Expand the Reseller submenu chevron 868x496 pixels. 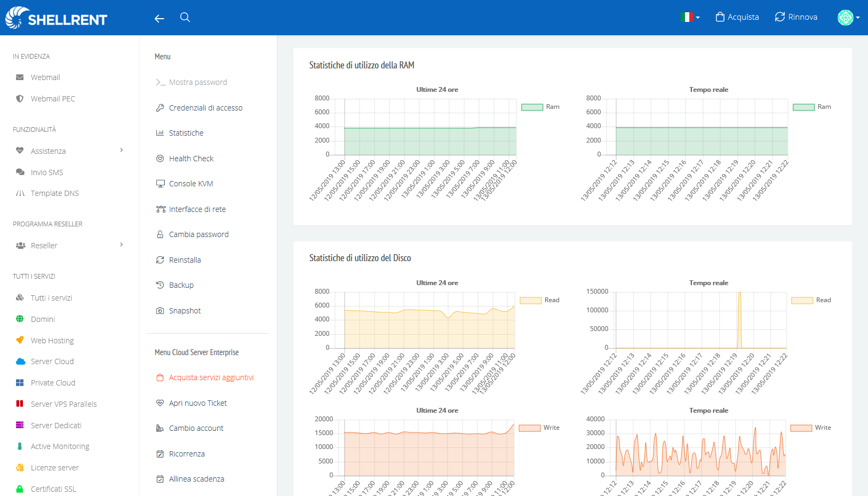pos(122,245)
